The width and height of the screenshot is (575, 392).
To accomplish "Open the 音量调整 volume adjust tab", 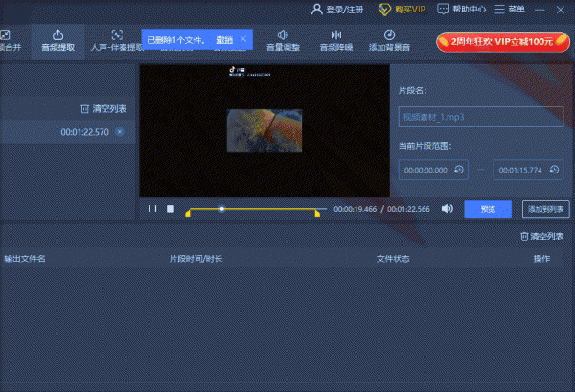I will pos(283,41).
